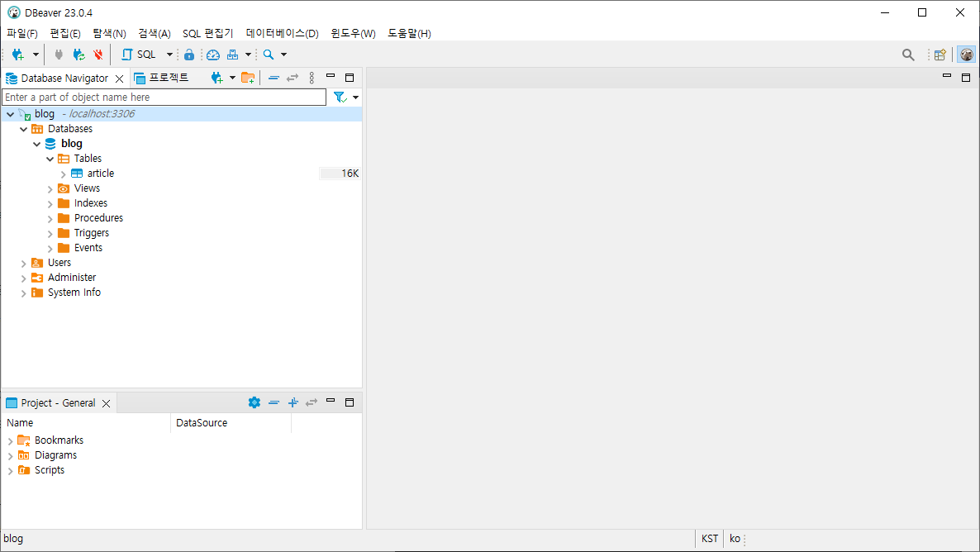Click the object name filter input field
980x552 pixels.
click(164, 98)
